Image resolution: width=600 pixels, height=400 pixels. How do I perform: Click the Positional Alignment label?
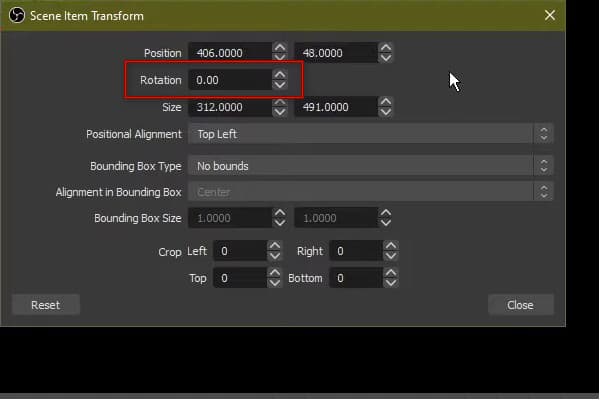(x=134, y=134)
